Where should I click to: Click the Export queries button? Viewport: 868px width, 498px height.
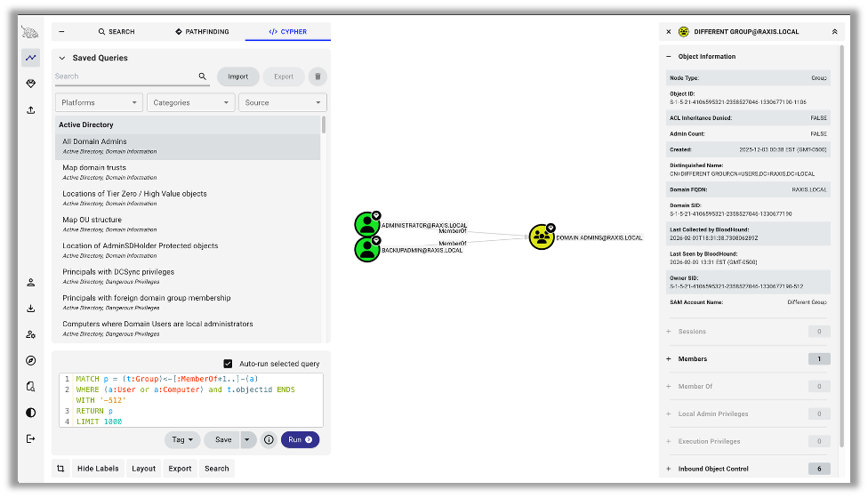[x=284, y=76]
